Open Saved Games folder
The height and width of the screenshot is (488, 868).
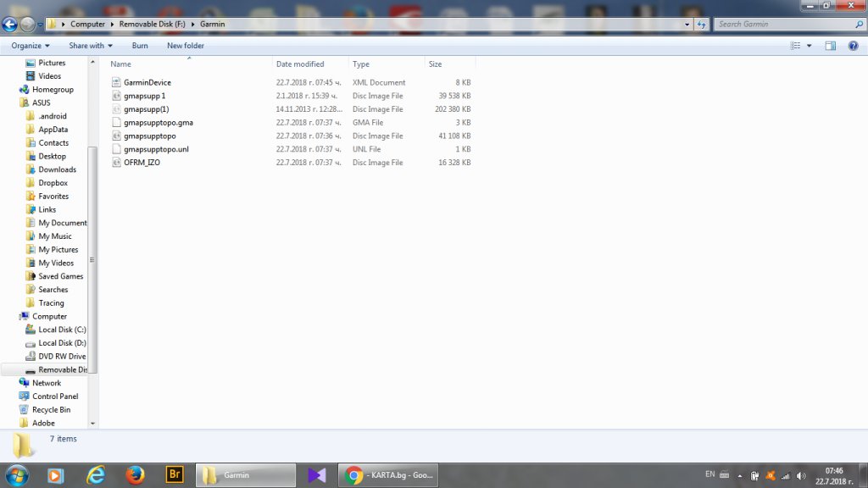click(60, 276)
